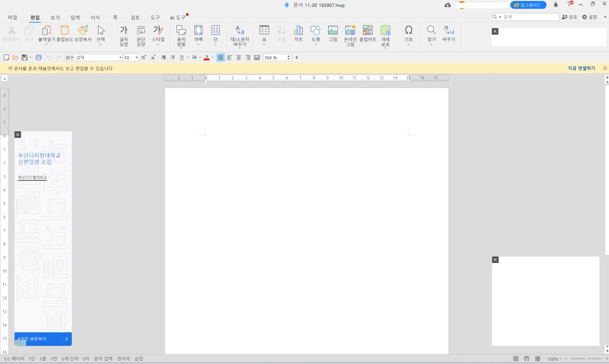Open the notifications bell icon

point(556,5)
